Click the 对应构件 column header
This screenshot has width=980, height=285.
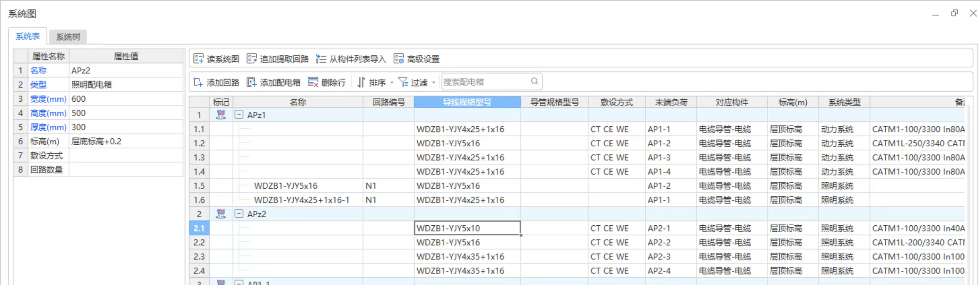[x=732, y=102]
